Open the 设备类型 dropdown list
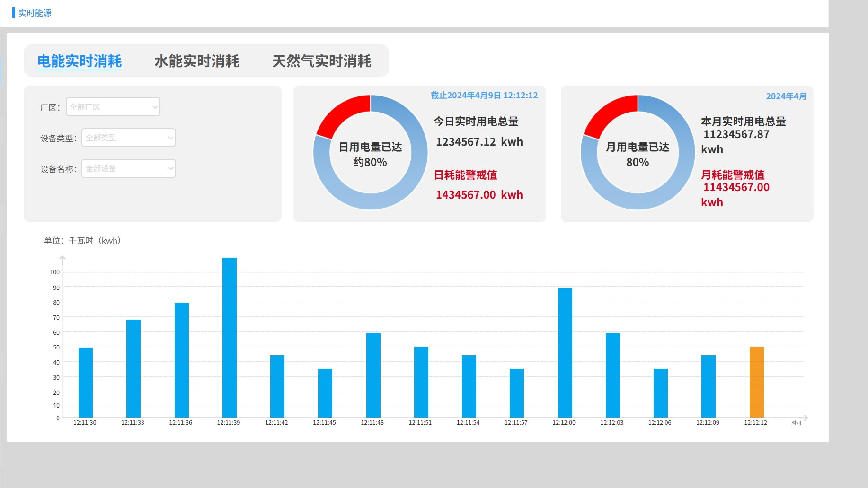 [x=129, y=138]
